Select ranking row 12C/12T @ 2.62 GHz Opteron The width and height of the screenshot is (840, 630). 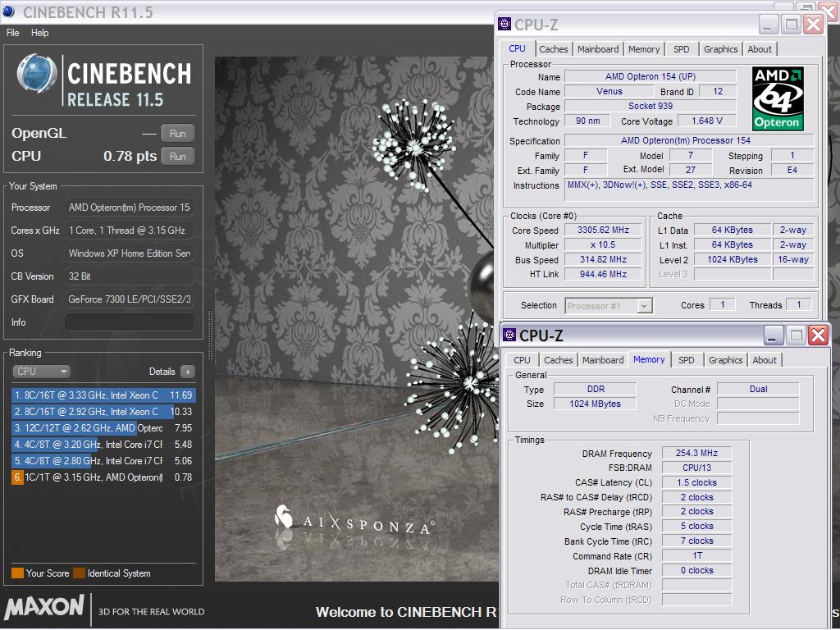[103, 428]
